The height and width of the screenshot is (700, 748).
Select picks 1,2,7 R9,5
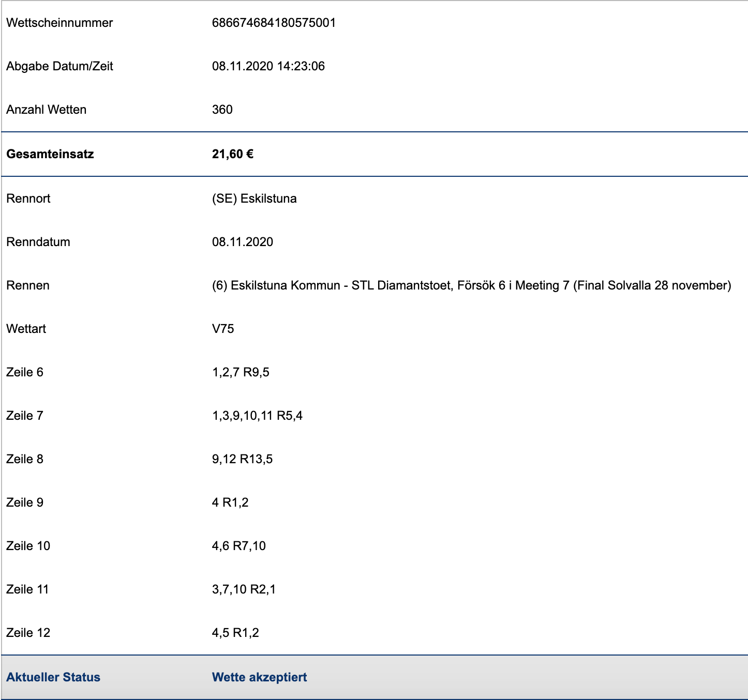pyautogui.click(x=241, y=372)
